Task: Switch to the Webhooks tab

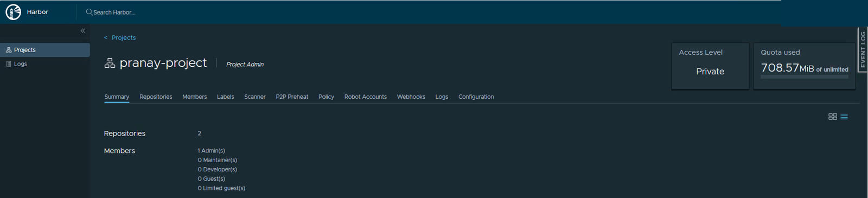Action: tap(411, 97)
